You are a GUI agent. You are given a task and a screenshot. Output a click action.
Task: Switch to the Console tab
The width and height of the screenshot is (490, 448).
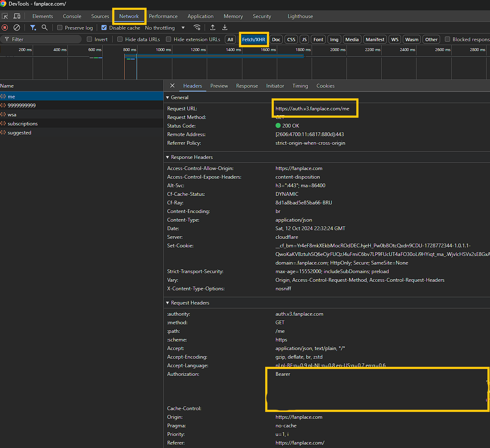pos(72,16)
